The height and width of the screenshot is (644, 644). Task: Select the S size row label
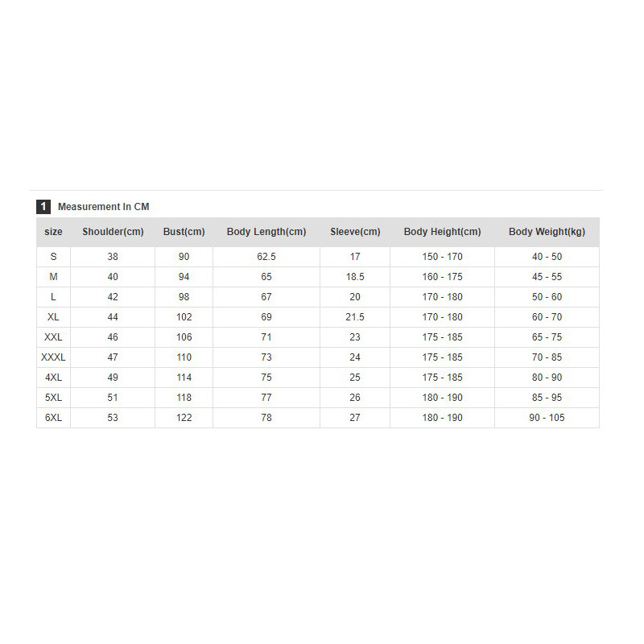click(x=53, y=257)
